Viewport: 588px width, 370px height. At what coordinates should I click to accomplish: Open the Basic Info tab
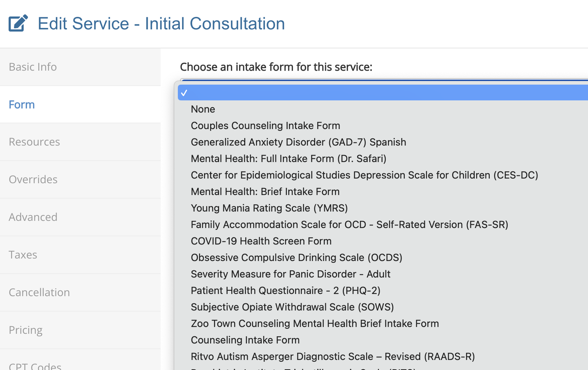[33, 67]
